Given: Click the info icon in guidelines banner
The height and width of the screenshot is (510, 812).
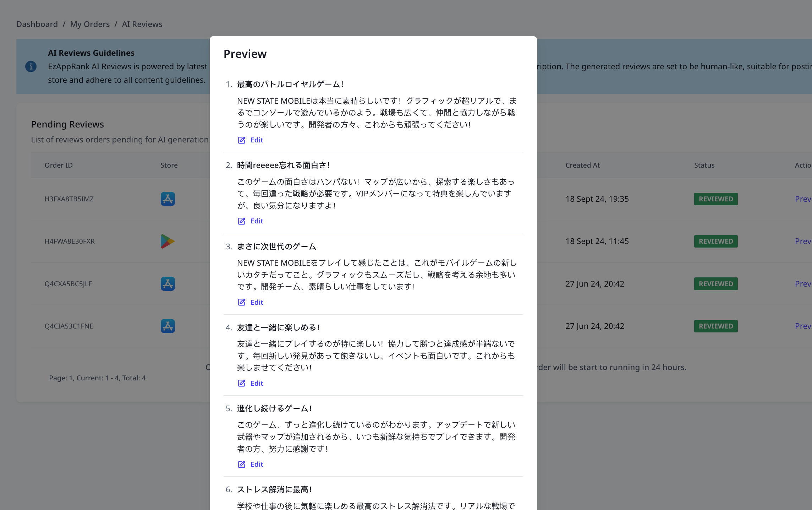Looking at the screenshot, I should click(31, 66).
